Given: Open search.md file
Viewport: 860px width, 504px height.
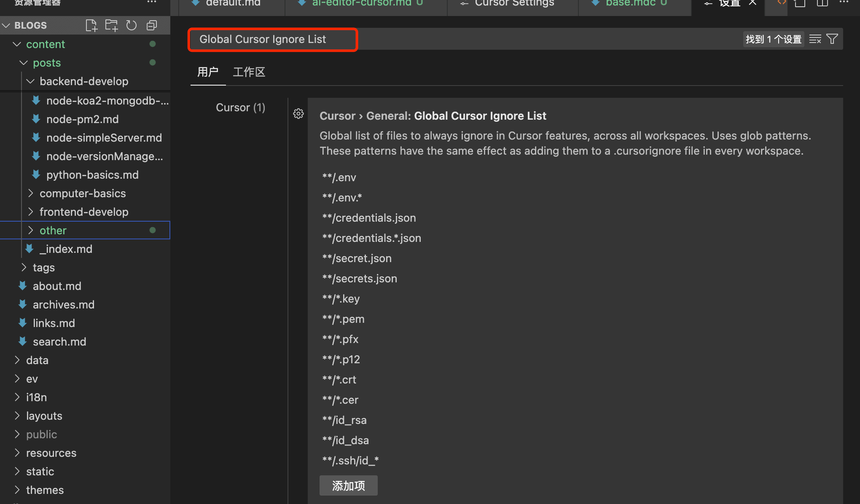Looking at the screenshot, I should tap(85, 342).
